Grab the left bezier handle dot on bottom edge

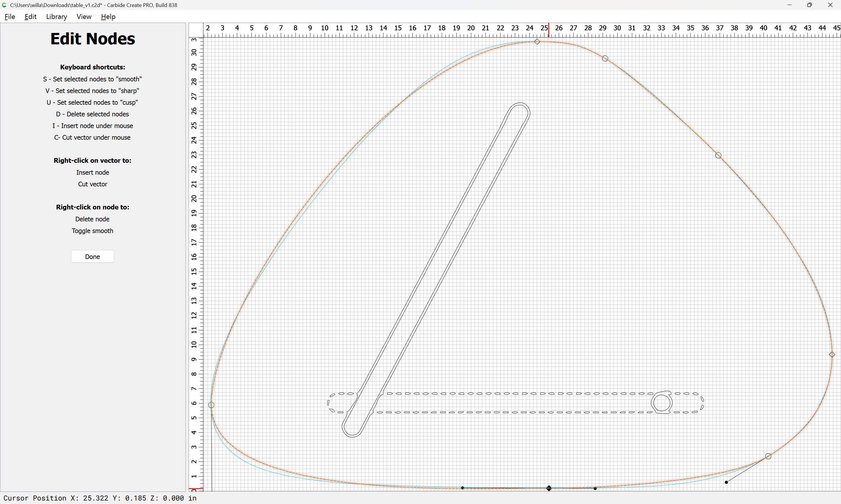point(462,488)
